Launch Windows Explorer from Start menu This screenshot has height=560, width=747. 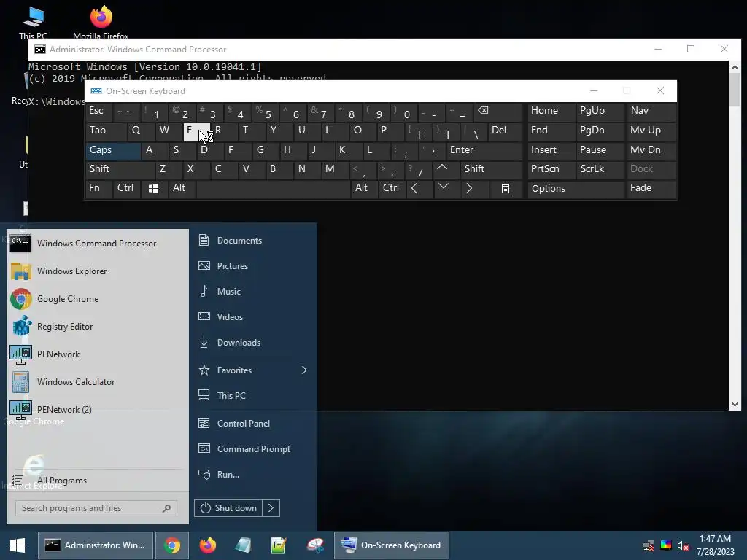point(98,271)
